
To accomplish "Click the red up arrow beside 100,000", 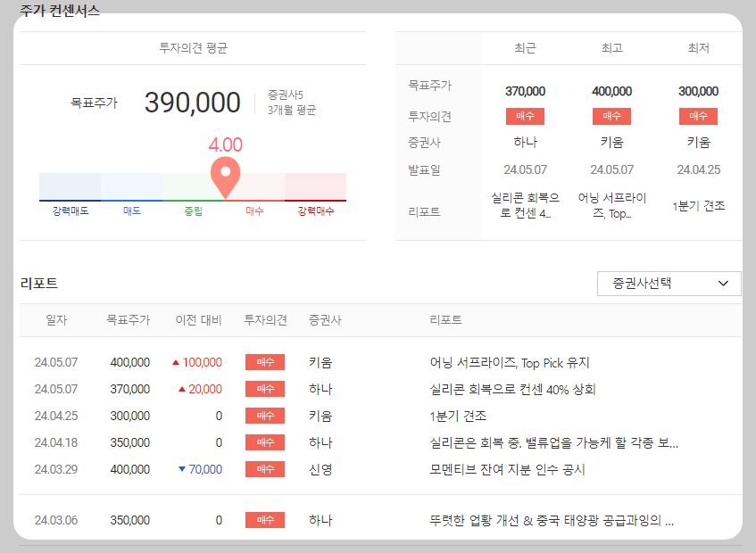I will pos(176,362).
